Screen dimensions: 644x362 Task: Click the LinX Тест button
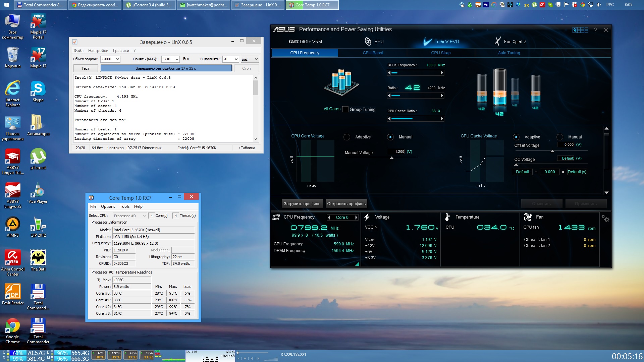coord(86,68)
